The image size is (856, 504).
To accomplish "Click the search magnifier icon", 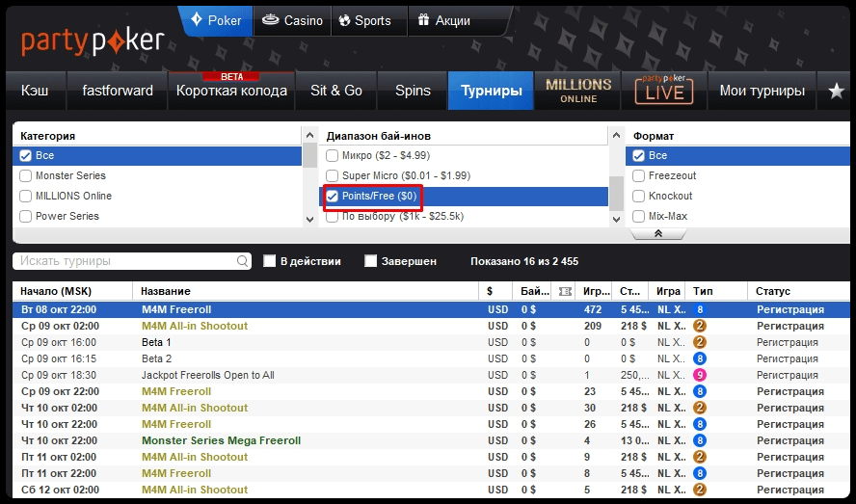I will click(x=242, y=261).
